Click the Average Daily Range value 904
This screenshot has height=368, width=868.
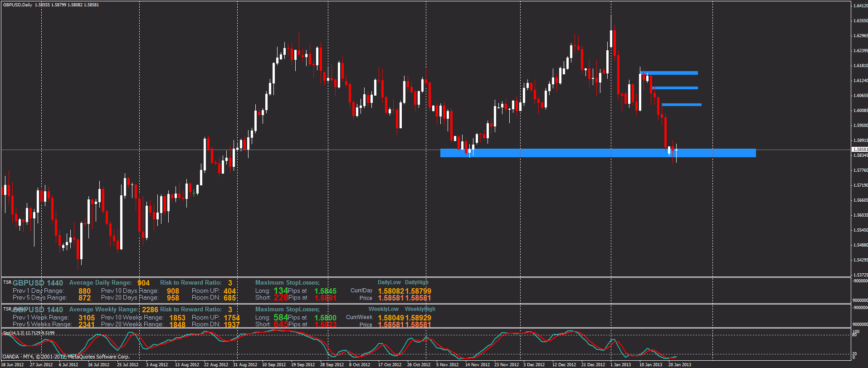[x=143, y=283]
